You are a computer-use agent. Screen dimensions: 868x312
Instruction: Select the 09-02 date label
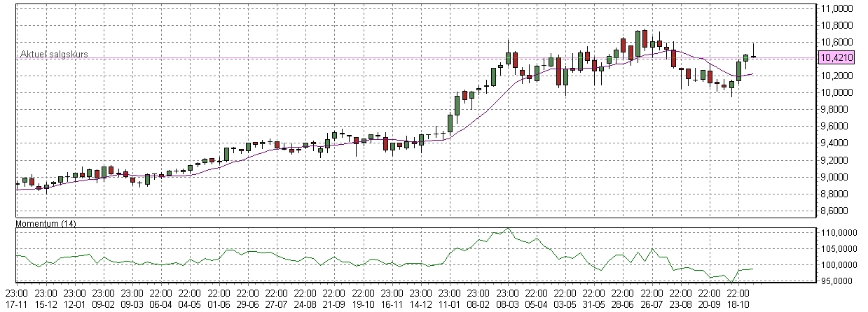click(x=103, y=304)
